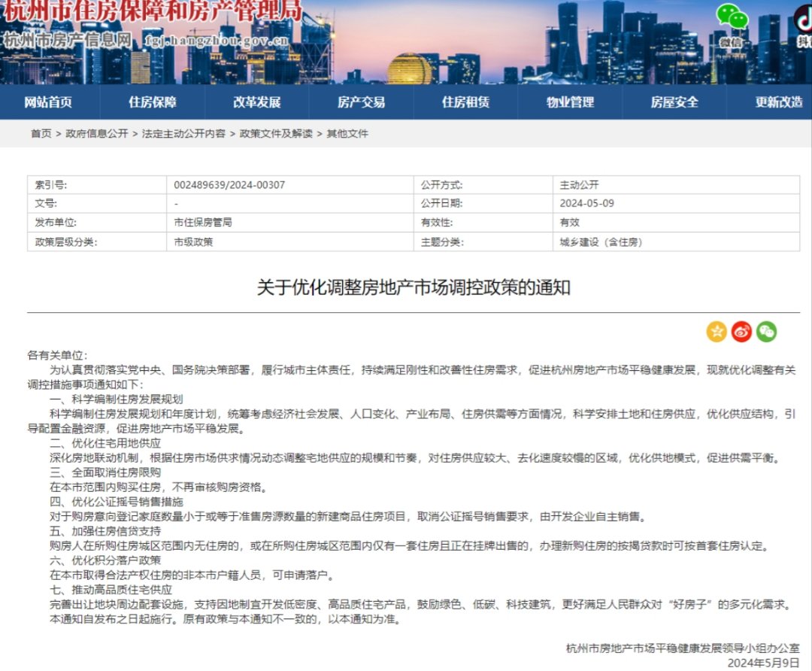Viewport: 812px width, 671px height.
Task: Click the salutation 各有关单位
Action: pos(57,356)
